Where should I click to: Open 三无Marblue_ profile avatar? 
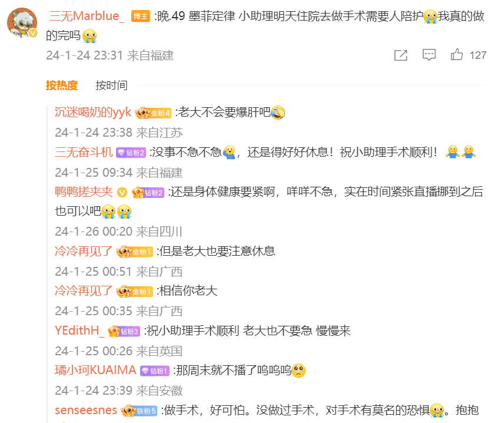coord(22,23)
